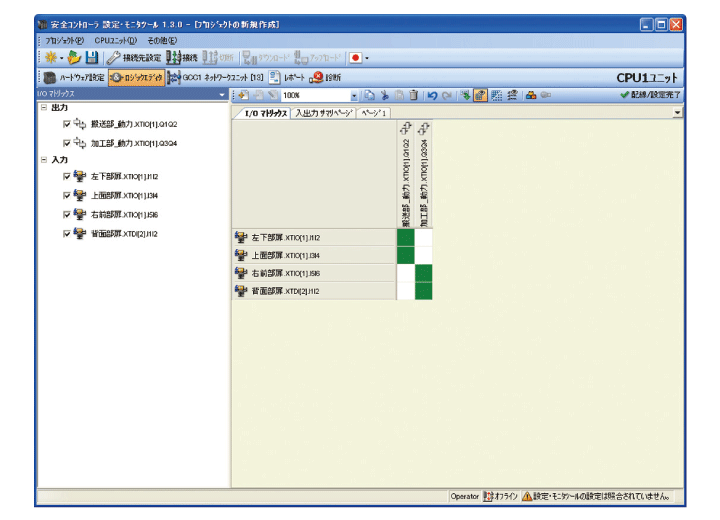Toggle the 背面部扉 input checkbox
Screen dimensions: 720x520
(x=67, y=234)
